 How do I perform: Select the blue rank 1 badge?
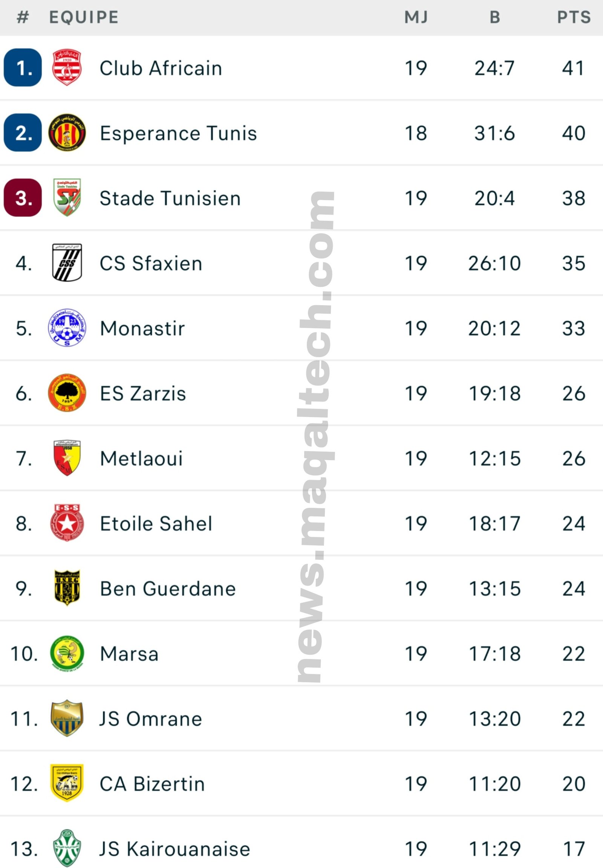tap(23, 67)
